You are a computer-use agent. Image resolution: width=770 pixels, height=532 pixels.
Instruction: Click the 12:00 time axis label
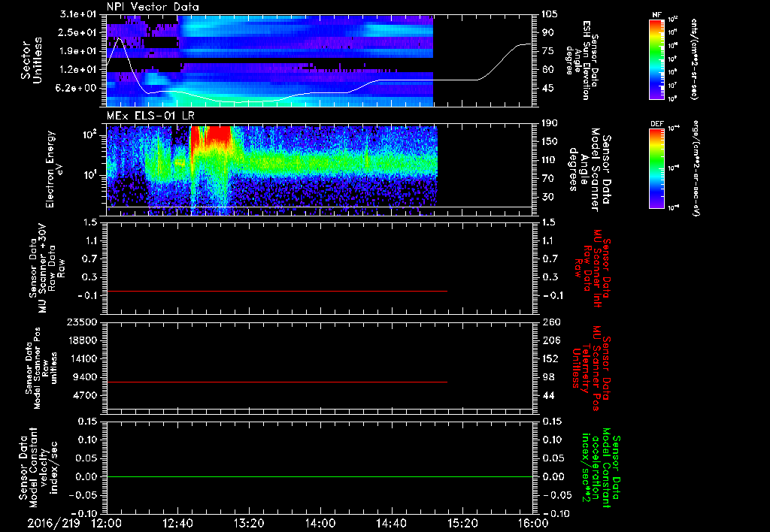[107, 523]
